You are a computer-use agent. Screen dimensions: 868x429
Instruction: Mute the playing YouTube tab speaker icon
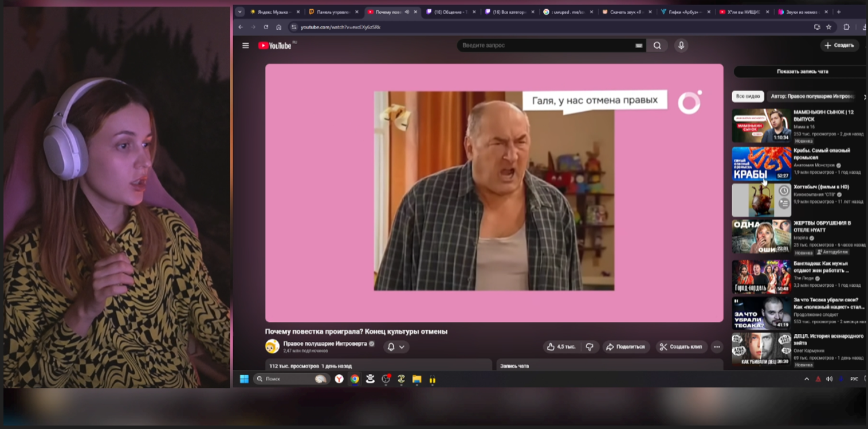coord(407,11)
